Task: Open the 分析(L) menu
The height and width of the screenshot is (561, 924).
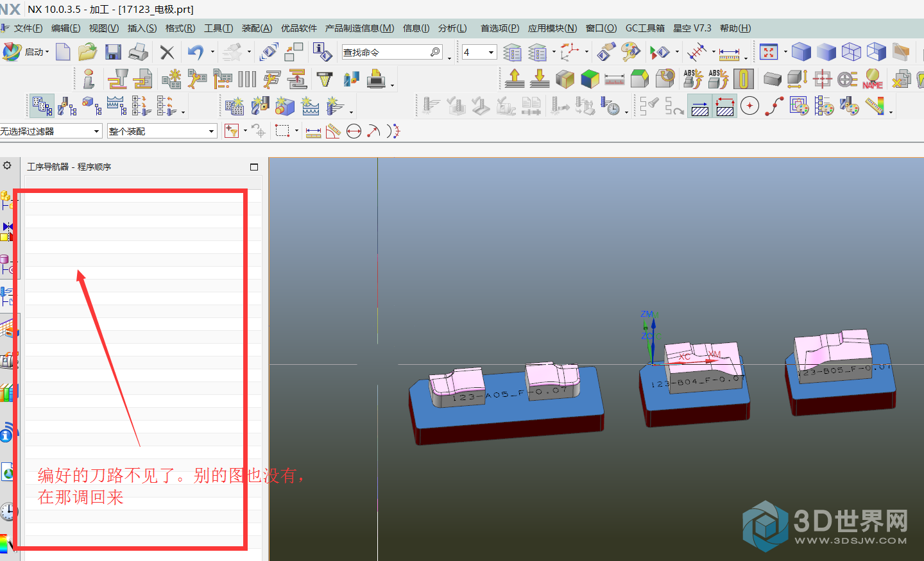Action: [x=452, y=28]
